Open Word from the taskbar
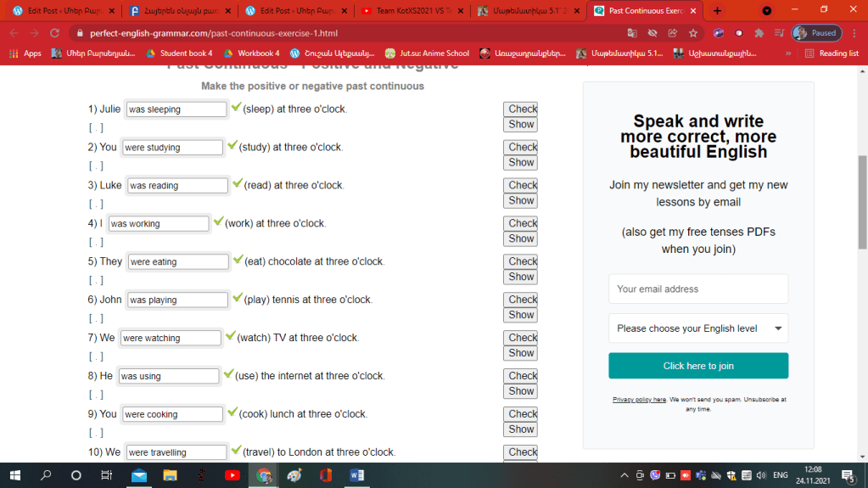The image size is (868, 488). (356, 475)
